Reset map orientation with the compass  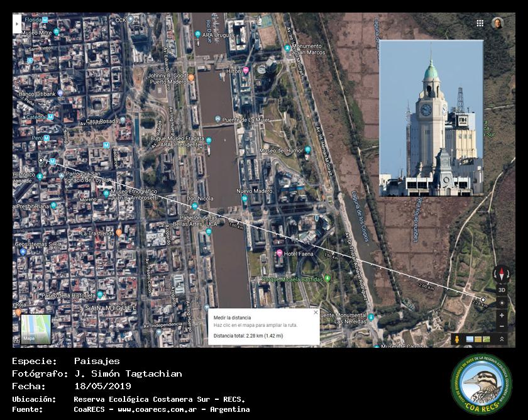tap(502, 274)
